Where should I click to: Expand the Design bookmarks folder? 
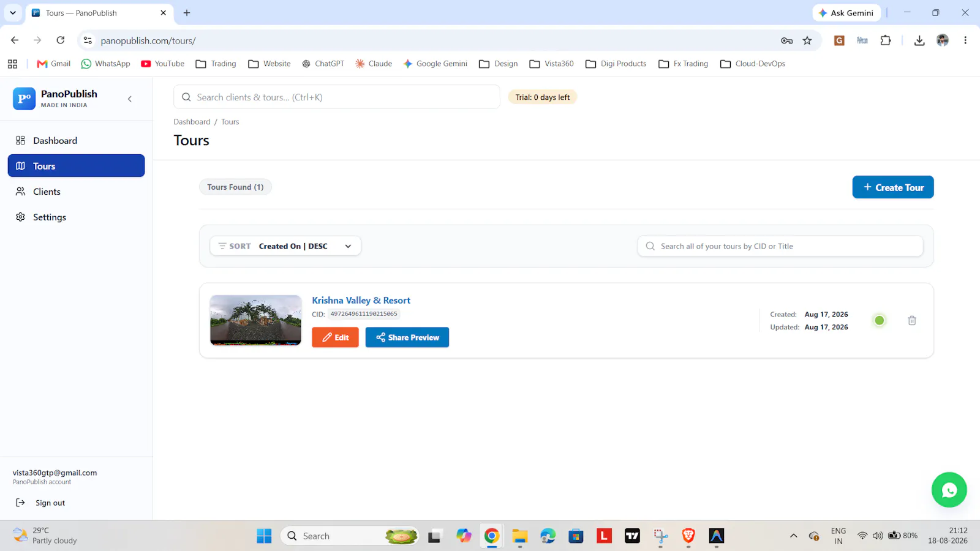pyautogui.click(x=499, y=64)
